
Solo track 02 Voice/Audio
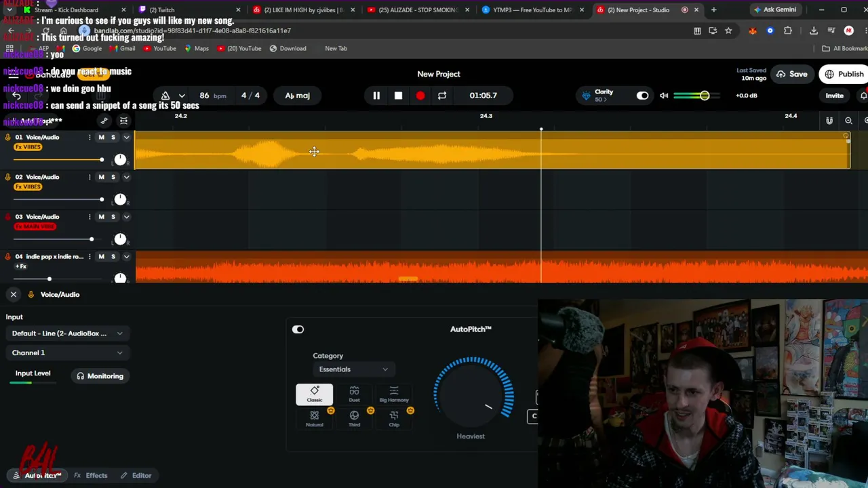tap(113, 177)
